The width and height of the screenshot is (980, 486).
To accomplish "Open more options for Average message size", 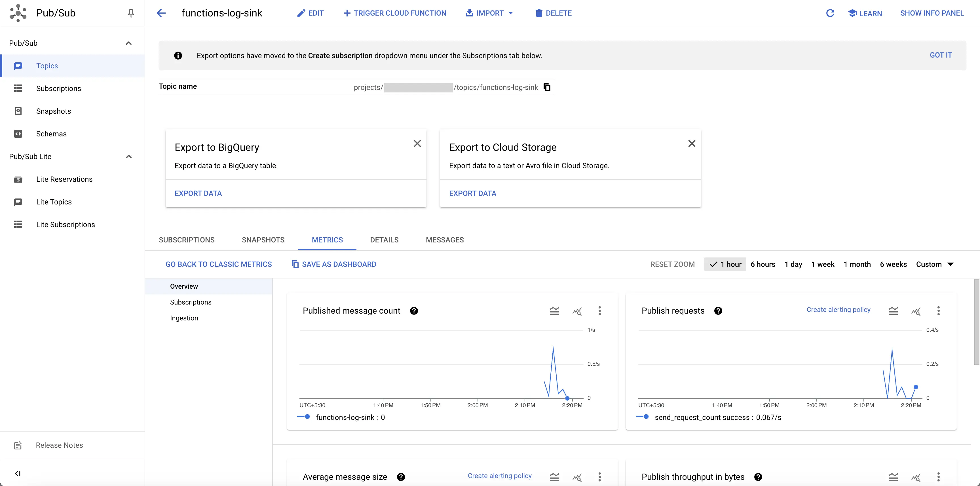I will (599, 477).
